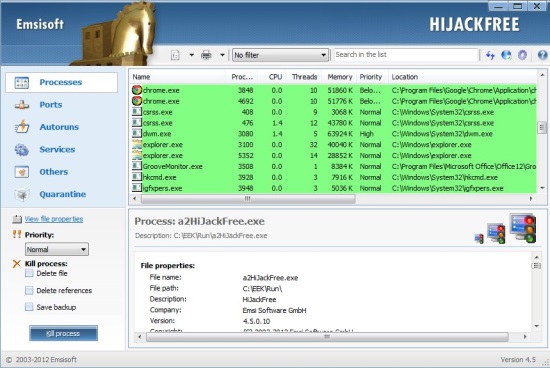Click the file properties icon beside link

17,219
